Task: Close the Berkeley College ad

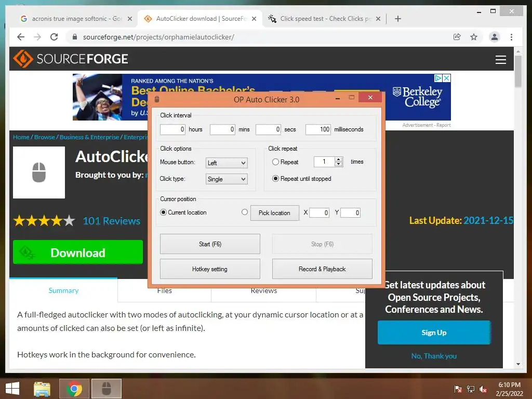Action: pos(446,78)
